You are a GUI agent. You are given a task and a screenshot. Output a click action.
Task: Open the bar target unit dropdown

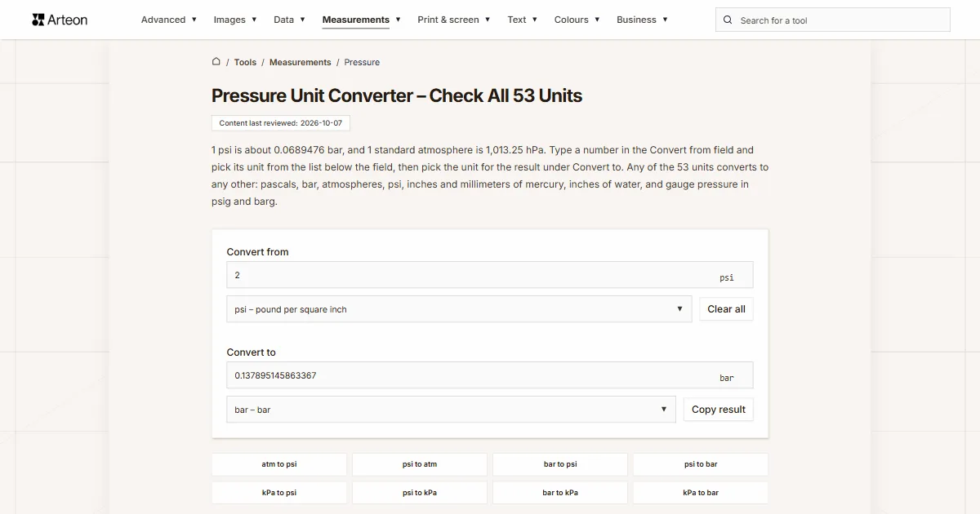pyautogui.click(x=451, y=410)
